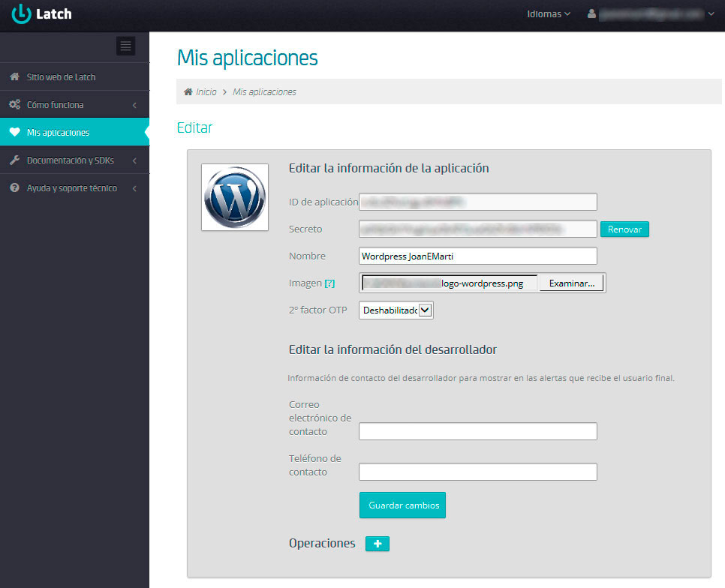Click the heart icon in Mis aplicaciones
This screenshot has width=725, height=588.
tap(15, 132)
